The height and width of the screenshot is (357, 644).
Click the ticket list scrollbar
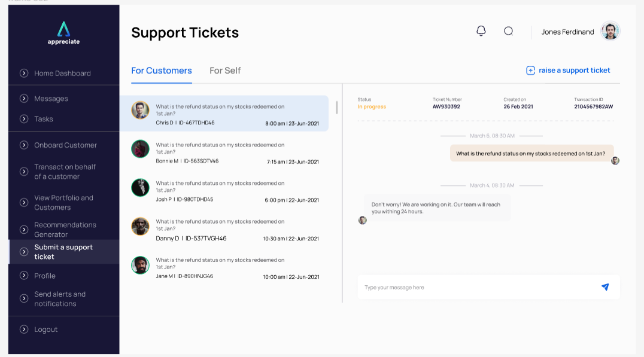(x=336, y=108)
